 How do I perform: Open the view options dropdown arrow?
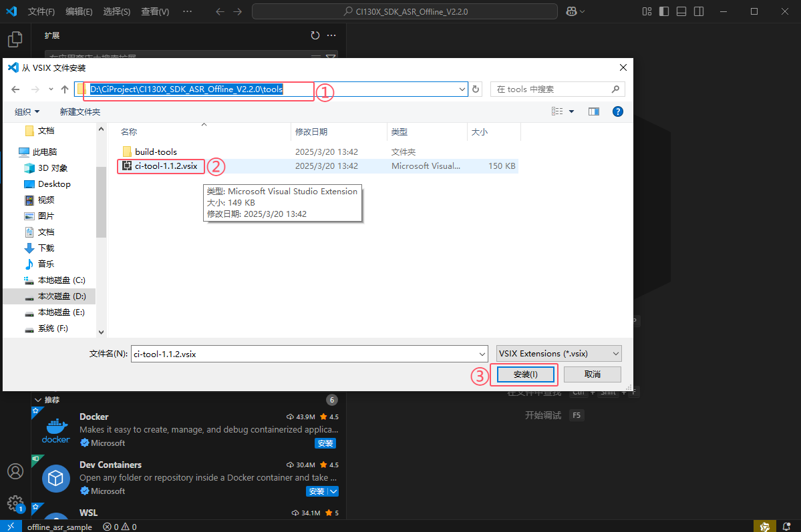(x=572, y=111)
